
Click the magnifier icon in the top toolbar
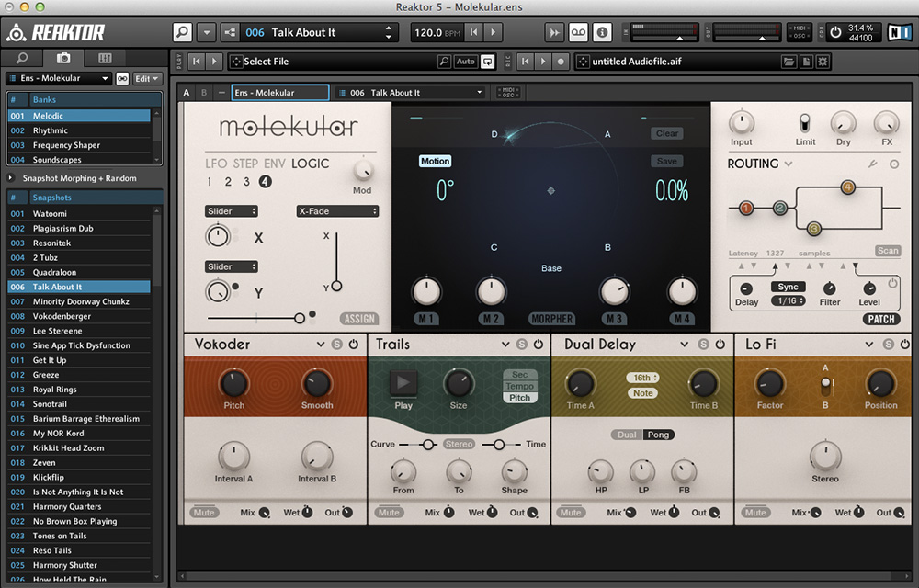(183, 32)
